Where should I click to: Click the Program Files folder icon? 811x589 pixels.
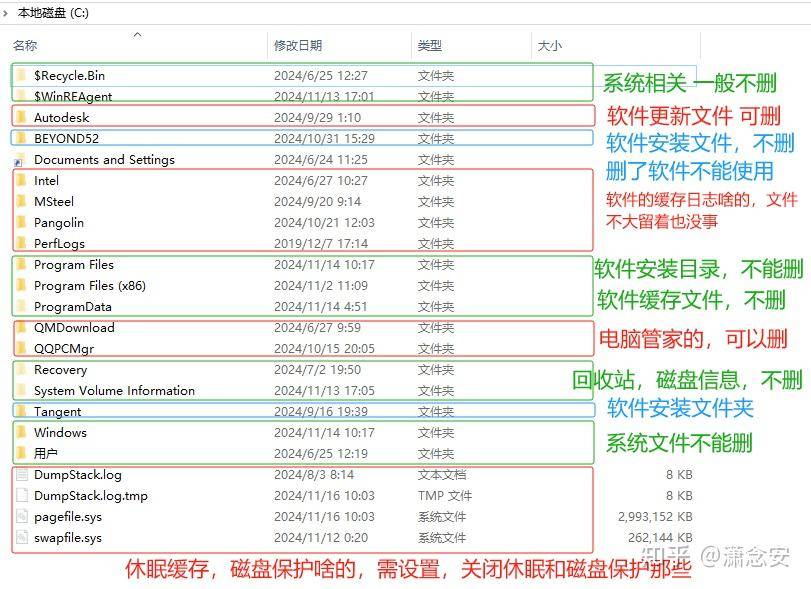pyautogui.click(x=21, y=264)
